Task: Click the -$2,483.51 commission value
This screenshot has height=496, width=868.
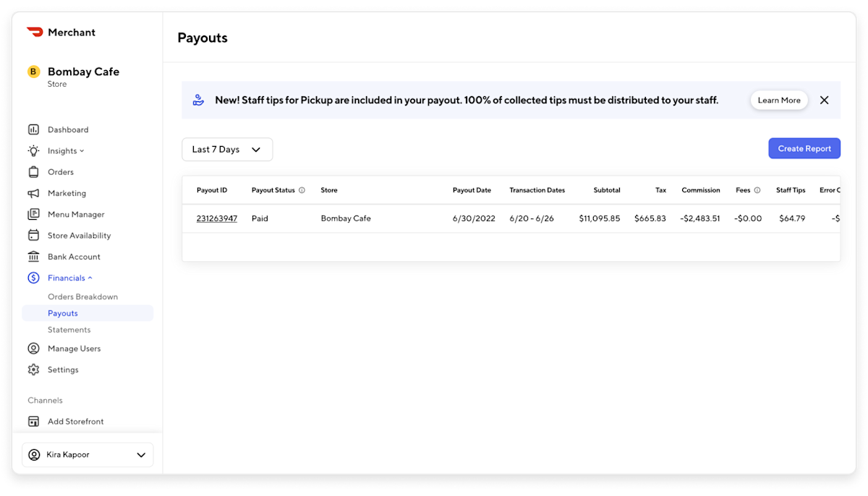Action: (700, 218)
